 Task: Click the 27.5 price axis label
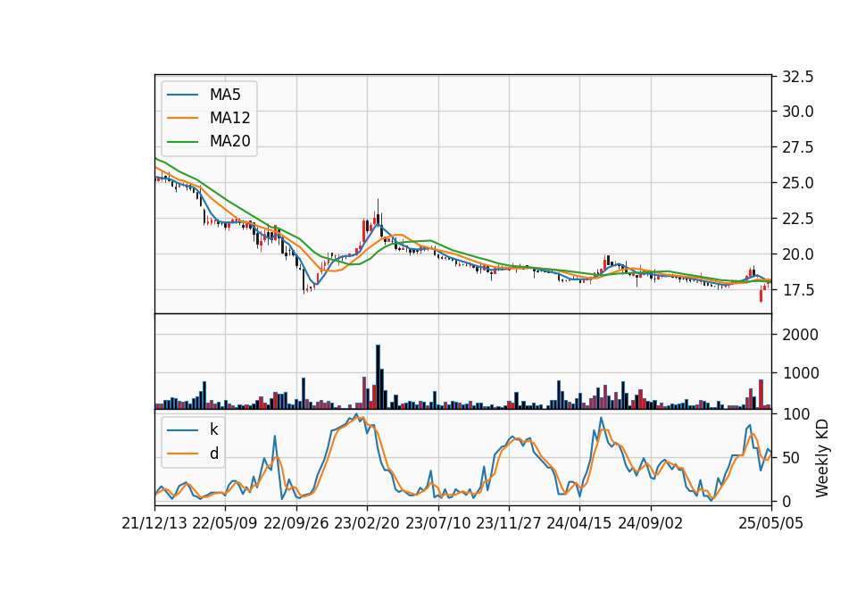tap(797, 147)
